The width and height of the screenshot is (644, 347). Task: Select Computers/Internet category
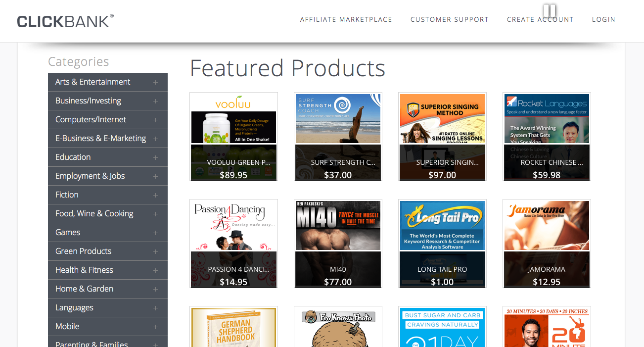point(108,120)
